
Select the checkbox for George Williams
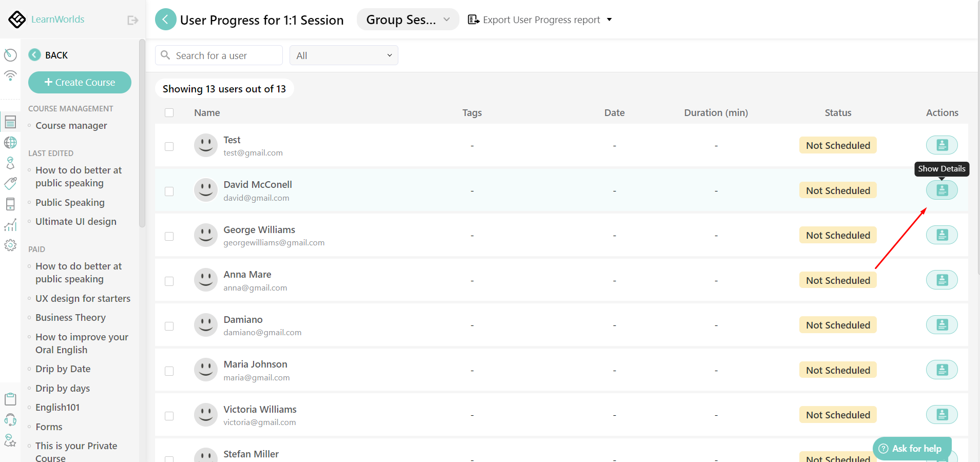(169, 236)
